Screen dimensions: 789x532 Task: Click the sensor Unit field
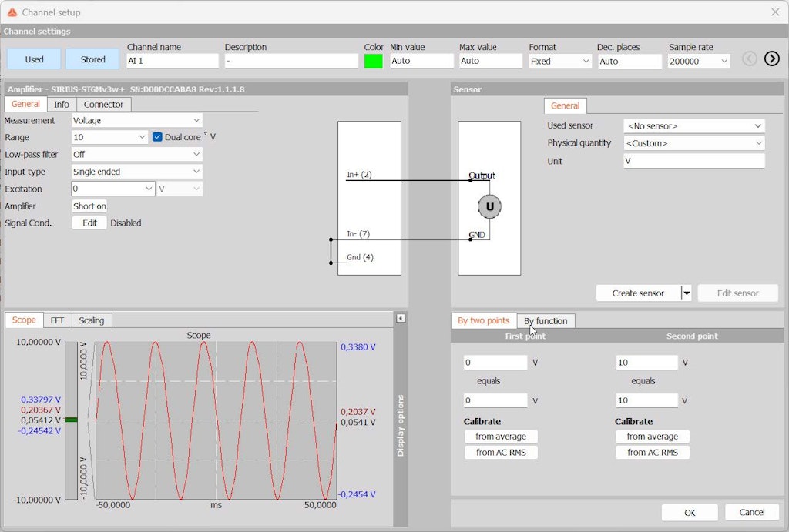pyautogui.click(x=694, y=161)
